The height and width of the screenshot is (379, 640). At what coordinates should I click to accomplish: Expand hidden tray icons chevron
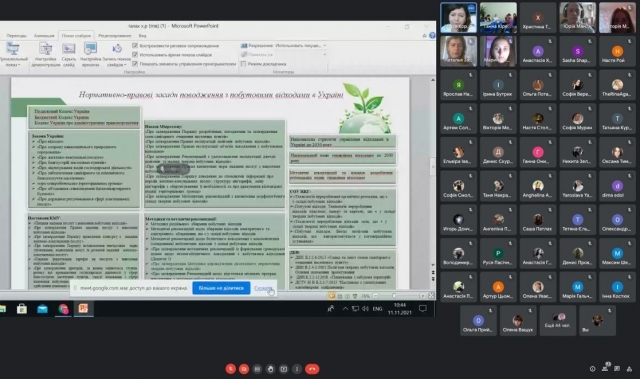345,309
